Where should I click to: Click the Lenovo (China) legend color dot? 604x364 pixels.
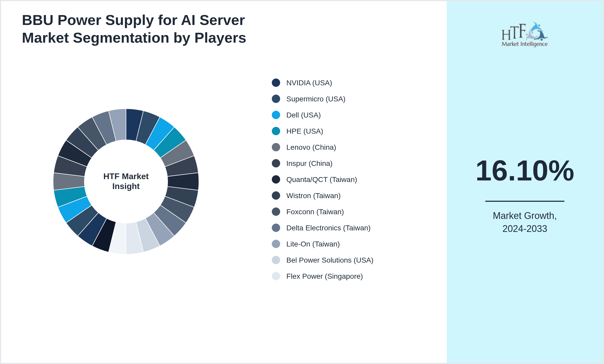276,147
